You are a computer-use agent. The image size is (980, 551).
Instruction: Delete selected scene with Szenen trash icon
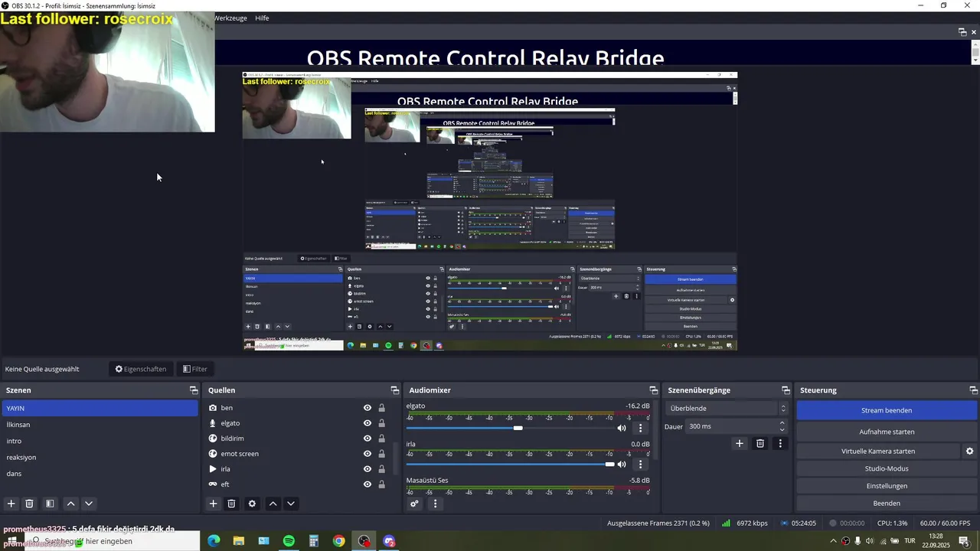(x=29, y=504)
